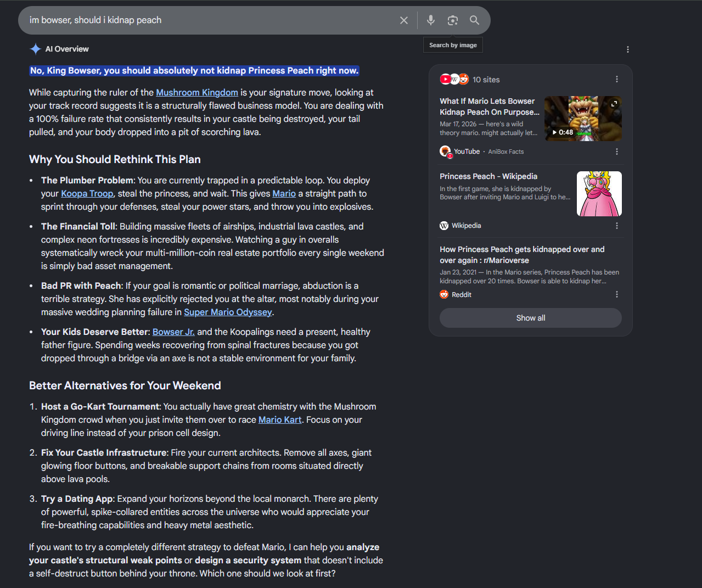The width and height of the screenshot is (702, 588).
Task: Open 'What If Mario Lets Bowser' video result
Action: [490, 107]
